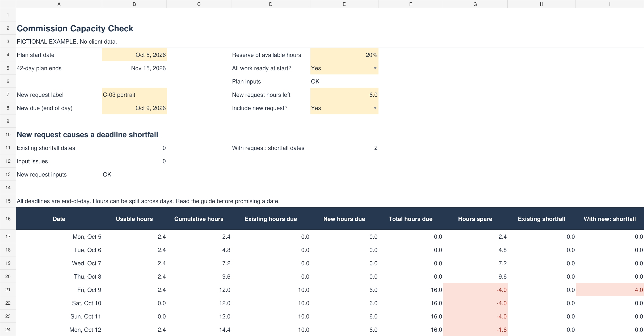Select column D header
The width and height of the screenshot is (644, 336).
click(x=271, y=4)
